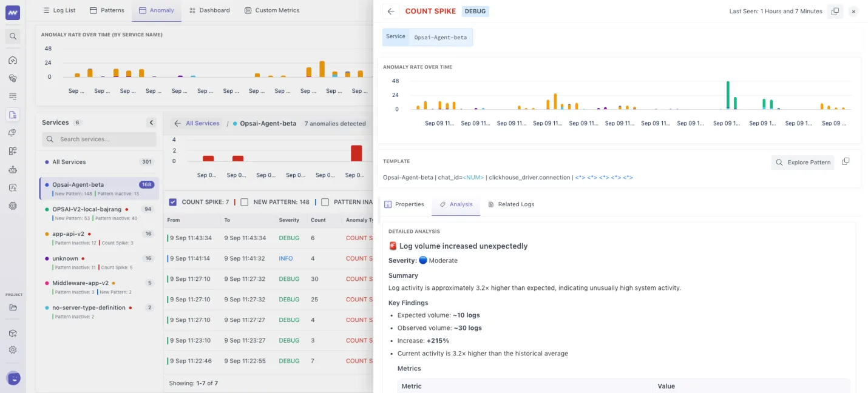
Task: Click the Service Opsai-Agent-beta tag
Action: [x=427, y=37]
